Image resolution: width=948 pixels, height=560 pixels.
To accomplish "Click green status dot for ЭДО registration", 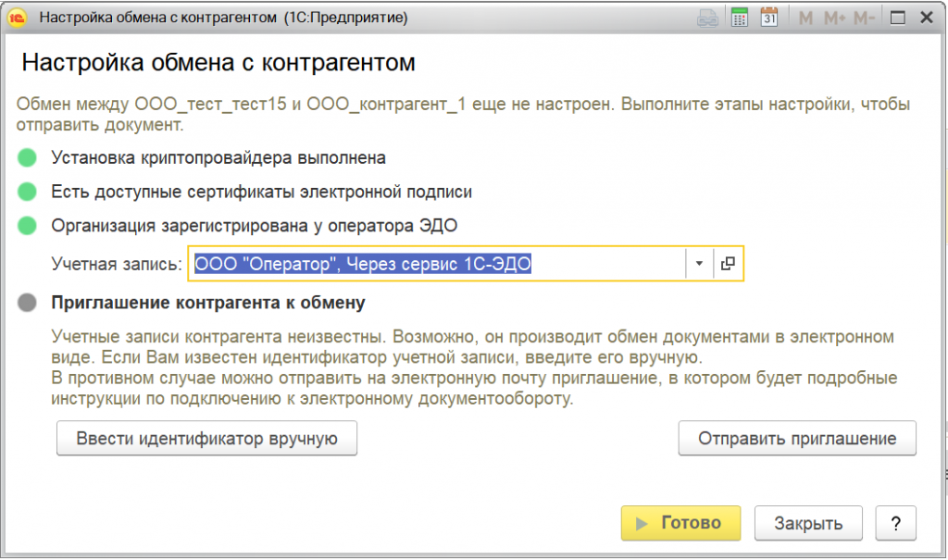I will 27,226.
